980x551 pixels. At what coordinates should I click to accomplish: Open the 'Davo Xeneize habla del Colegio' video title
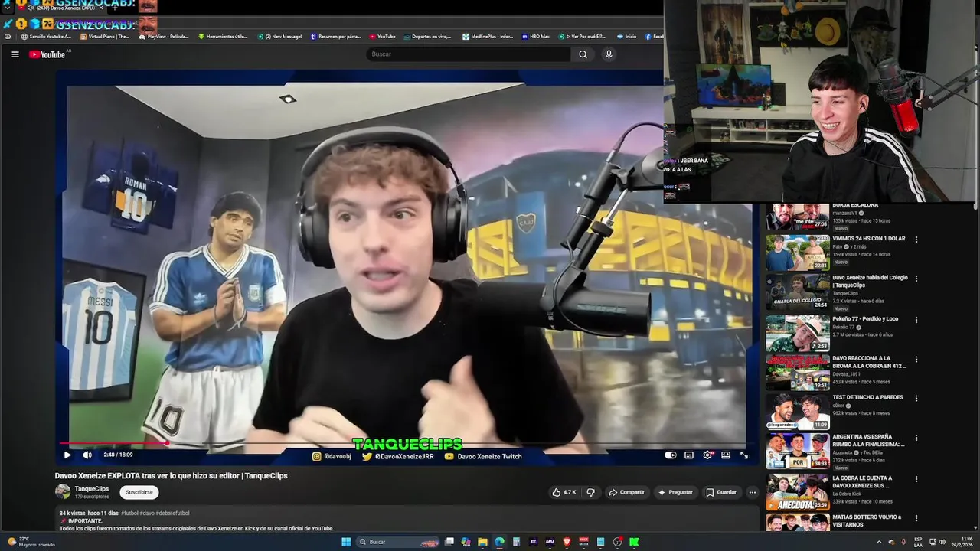(870, 282)
